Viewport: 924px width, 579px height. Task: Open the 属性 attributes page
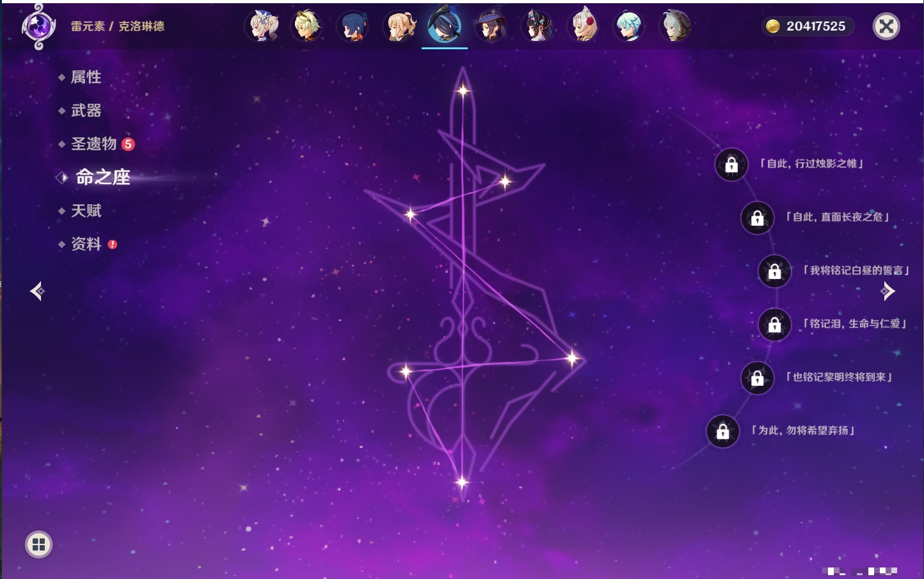click(86, 77)
